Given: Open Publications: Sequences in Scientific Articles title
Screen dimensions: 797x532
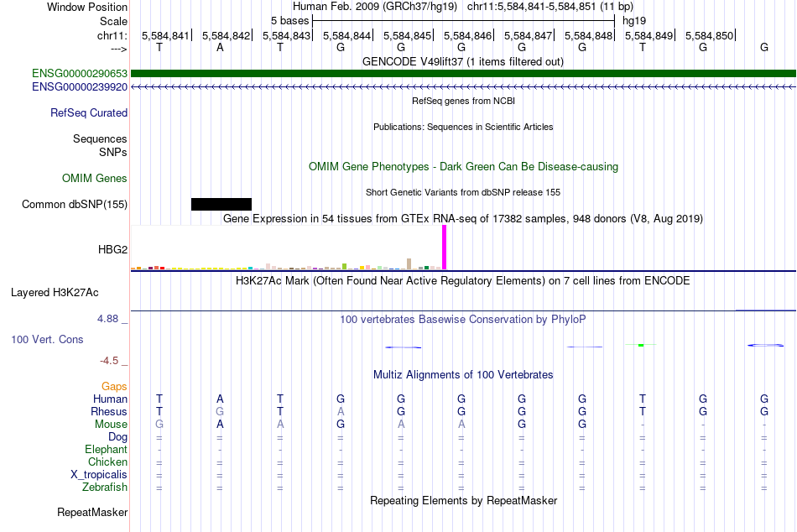Looking at the screenshot, I should (x=463, y=127).
